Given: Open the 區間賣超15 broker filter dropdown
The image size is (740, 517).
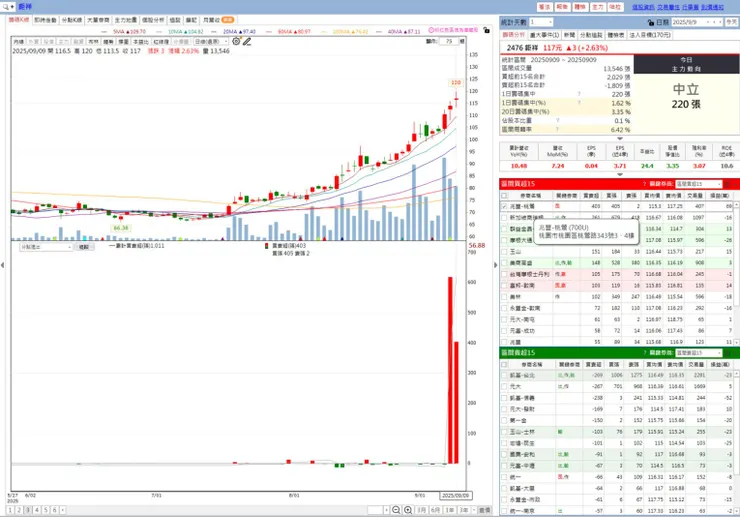Looking at the screenshot, I should pos(698,353).
